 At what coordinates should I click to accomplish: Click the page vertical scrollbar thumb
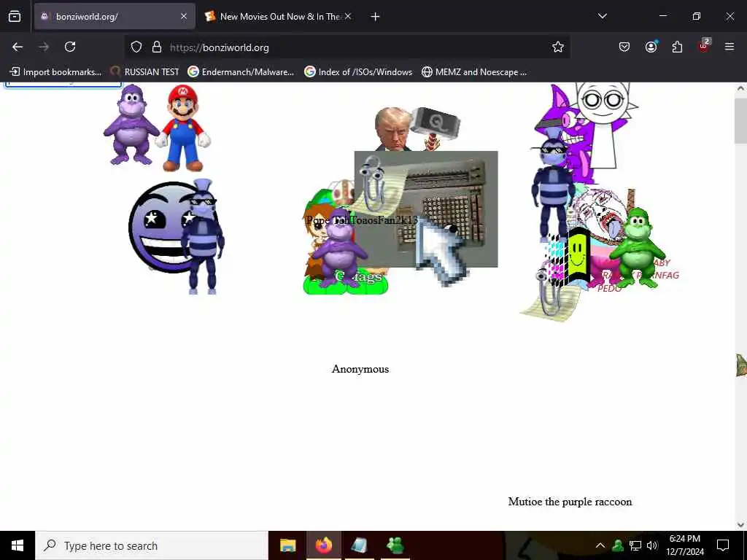coord(740,120)
